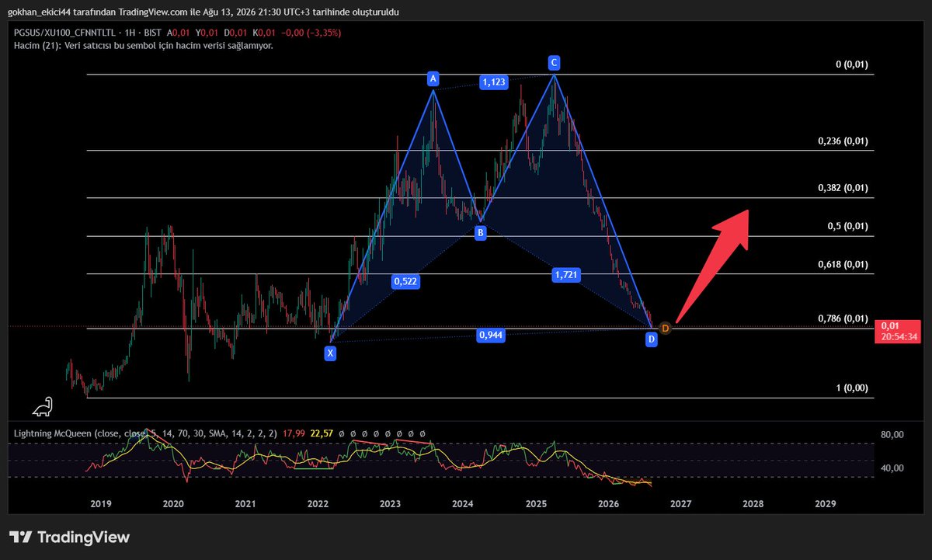
Task: Click the orange D circle marker
Action: [x=665, y=328]
